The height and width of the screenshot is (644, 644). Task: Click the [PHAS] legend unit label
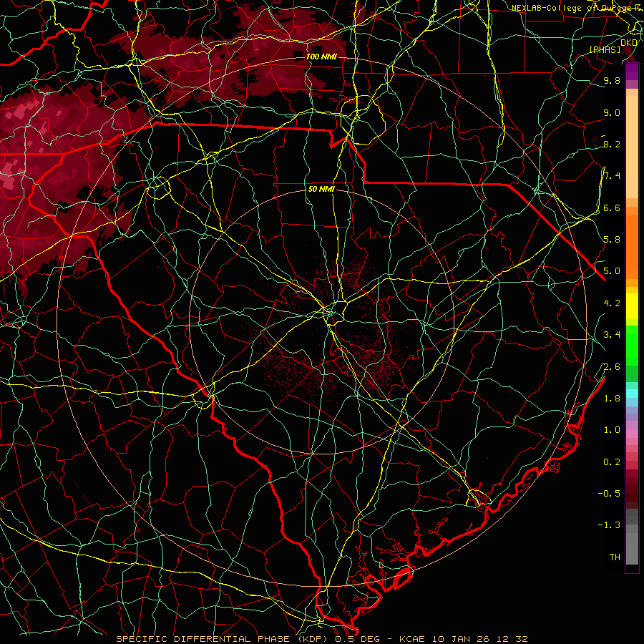tap(605, 49)
